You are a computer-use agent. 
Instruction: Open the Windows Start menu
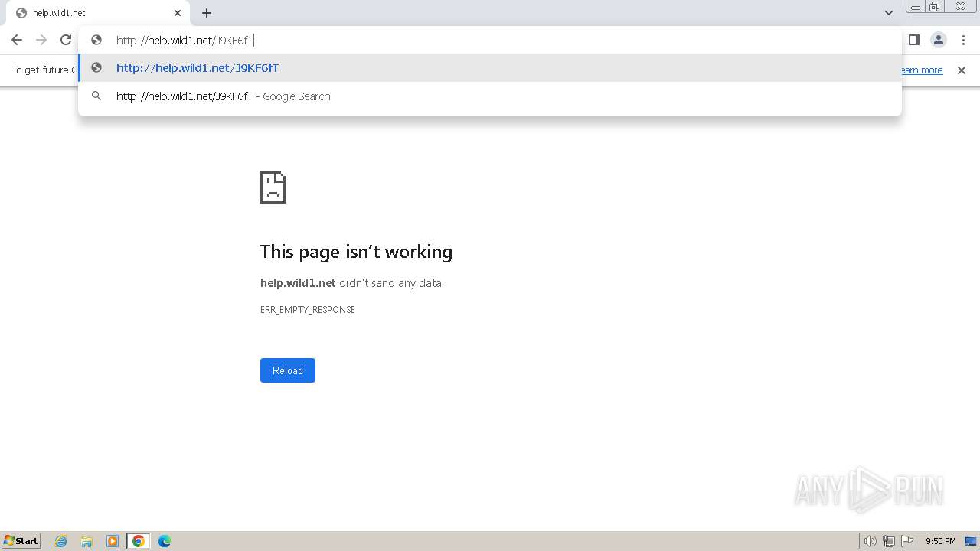click(21, 540)
